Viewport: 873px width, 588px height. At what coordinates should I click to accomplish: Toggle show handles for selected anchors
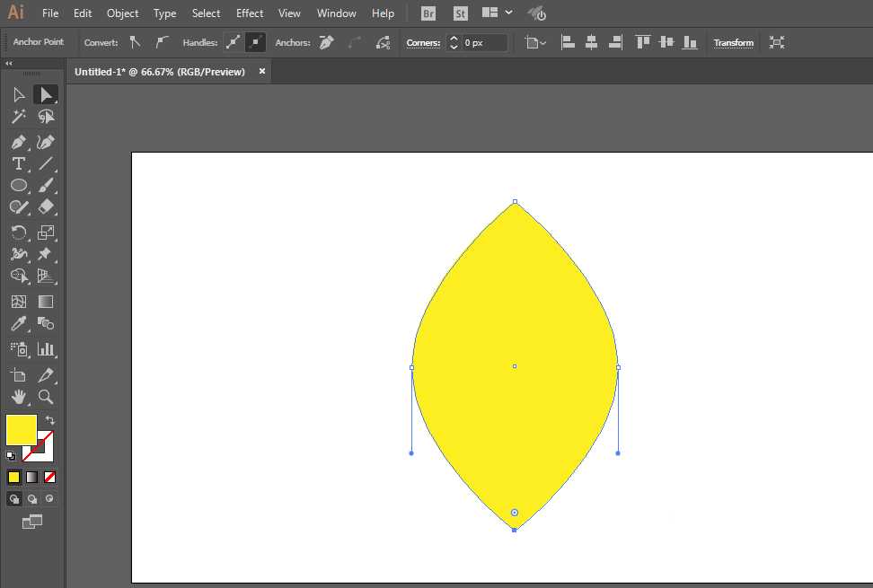click(233, 42)
